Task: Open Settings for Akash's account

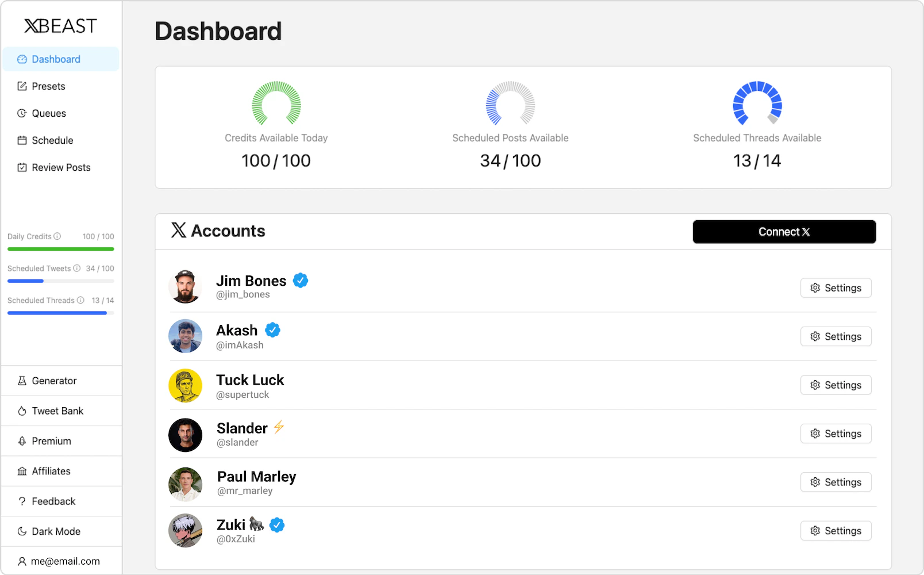Action: click(836, 336)
